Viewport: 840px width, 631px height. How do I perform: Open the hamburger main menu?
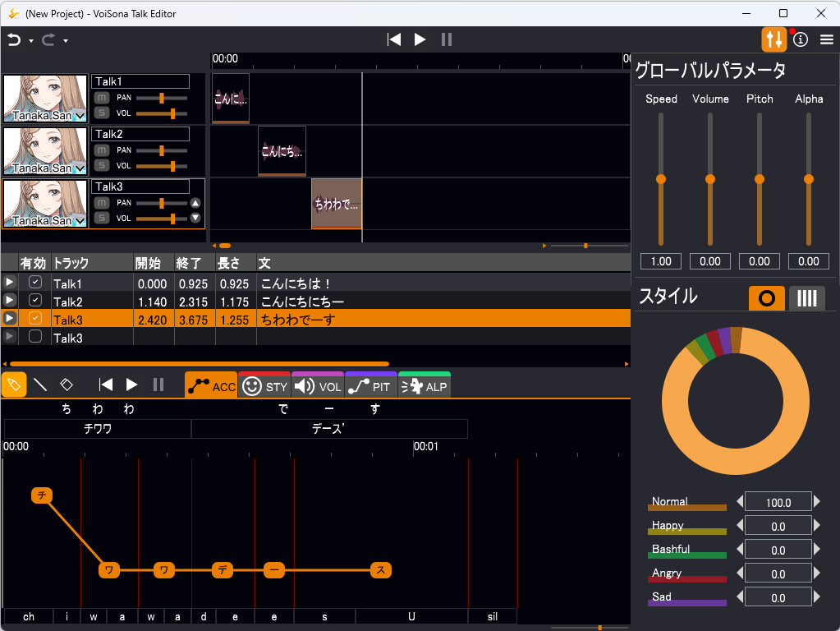[827, 39]
